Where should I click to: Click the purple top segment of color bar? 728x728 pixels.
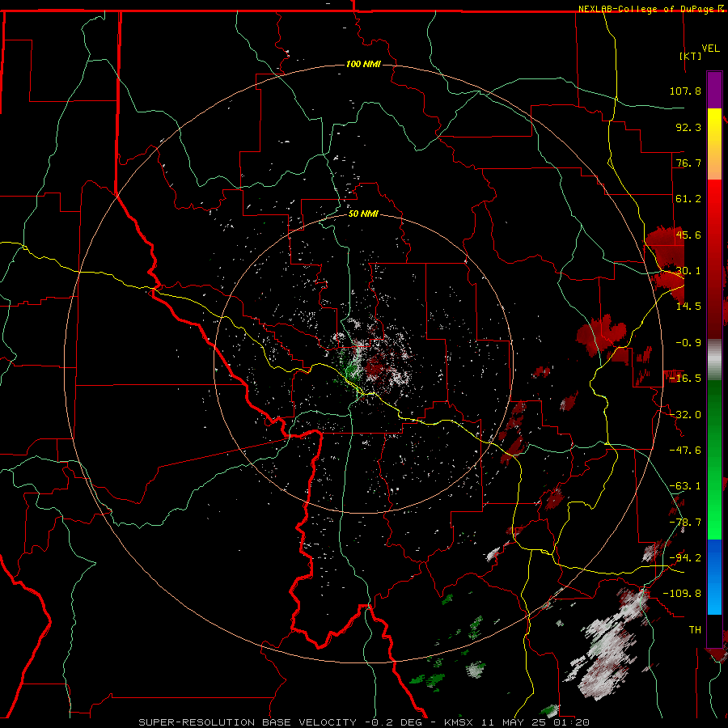tap(714, 90)
